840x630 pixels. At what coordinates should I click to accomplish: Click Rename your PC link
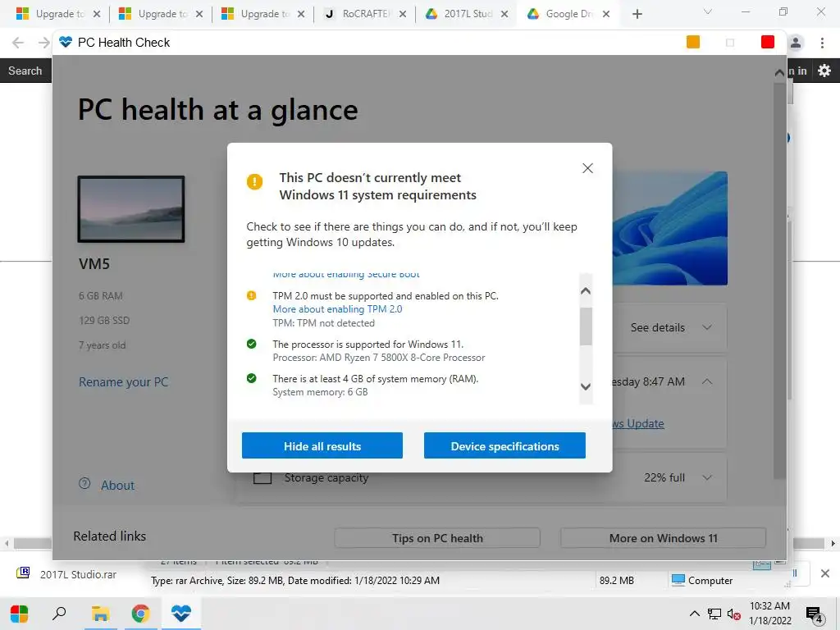coord(123,382)
